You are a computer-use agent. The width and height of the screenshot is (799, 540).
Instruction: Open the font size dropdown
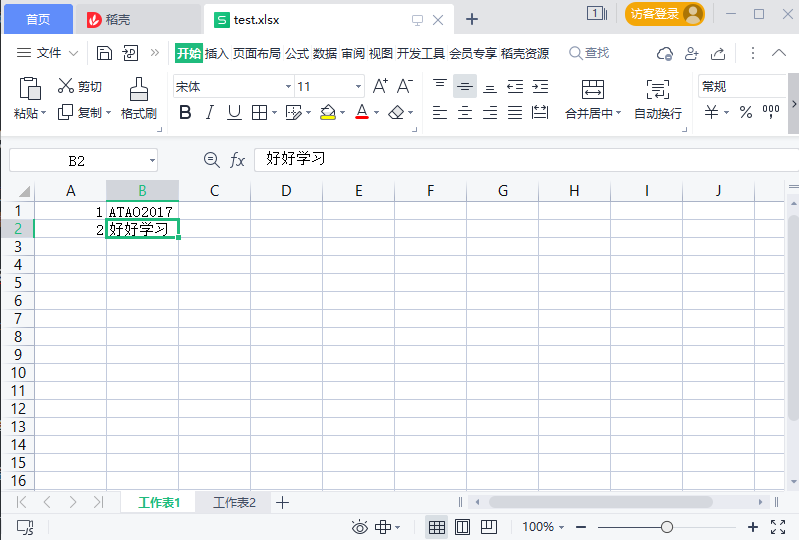(359, 87)
